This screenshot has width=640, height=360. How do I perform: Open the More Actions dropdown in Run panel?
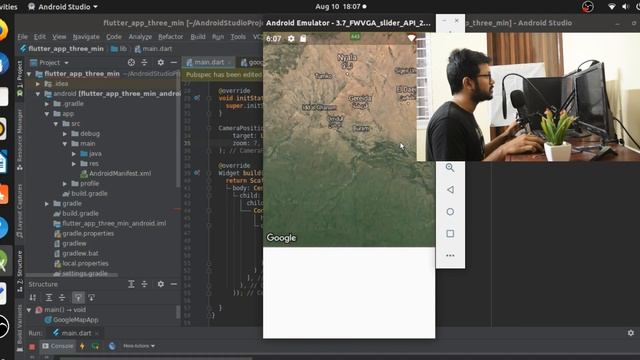coord(139,346)
